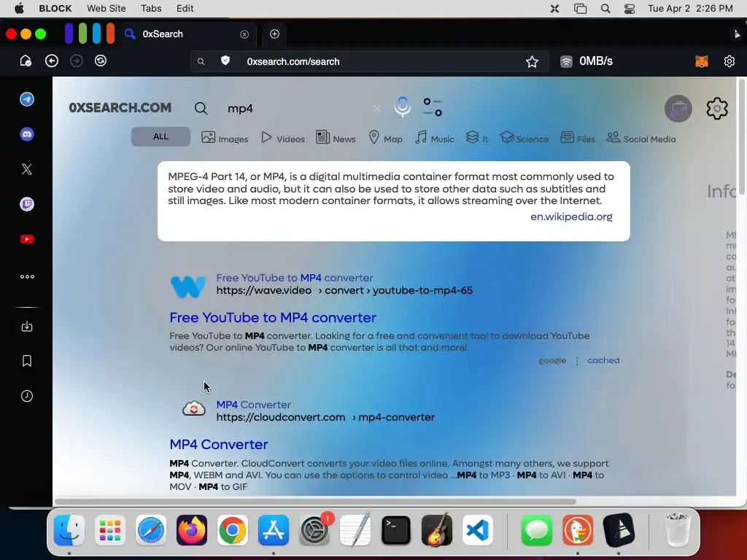Screen dimensions: 747x560
Task: Open a new tab with plus button
Action: (x=274, y=34)
